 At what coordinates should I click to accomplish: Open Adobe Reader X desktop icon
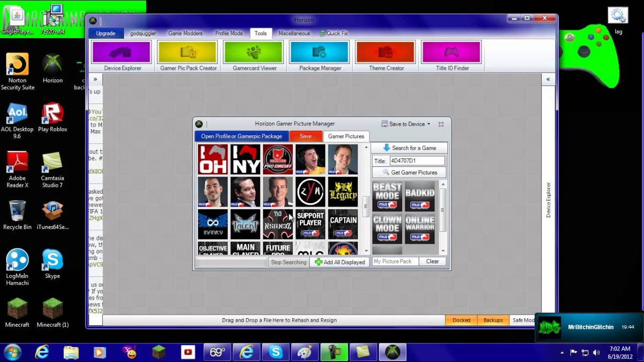click(17, 170)
